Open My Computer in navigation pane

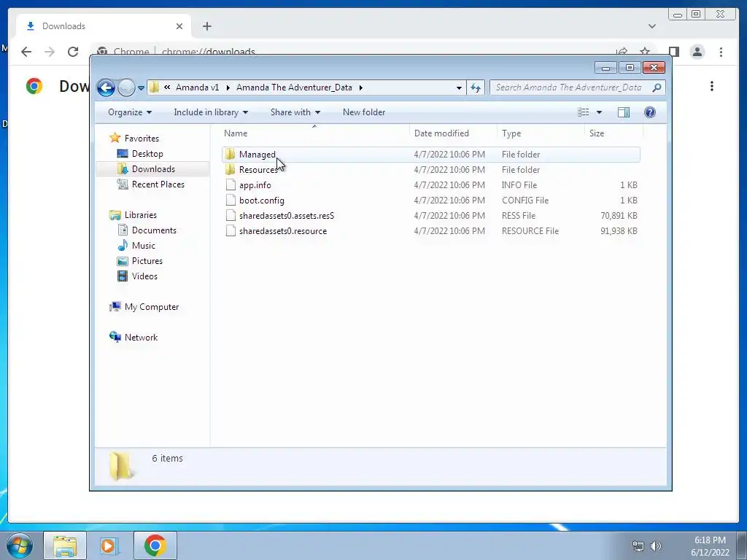click(152, 307)
